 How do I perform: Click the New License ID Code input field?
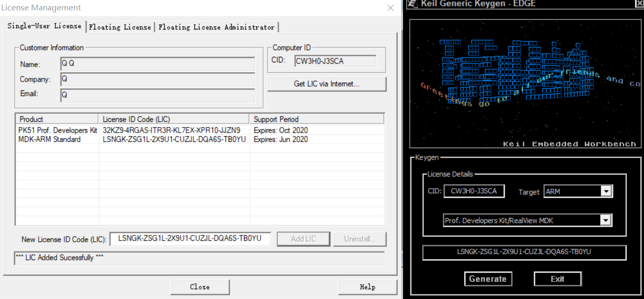(190, 239)
